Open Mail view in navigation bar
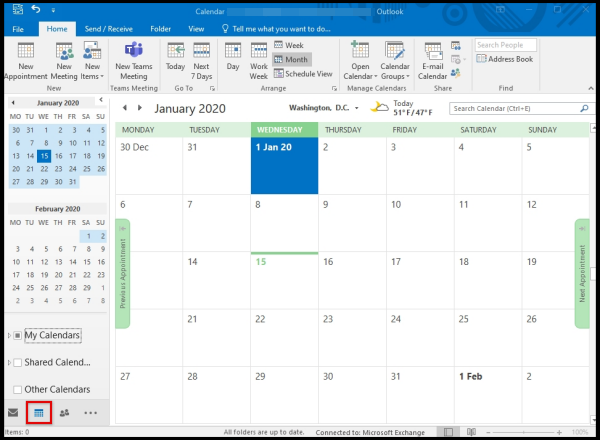 (13, 412)
